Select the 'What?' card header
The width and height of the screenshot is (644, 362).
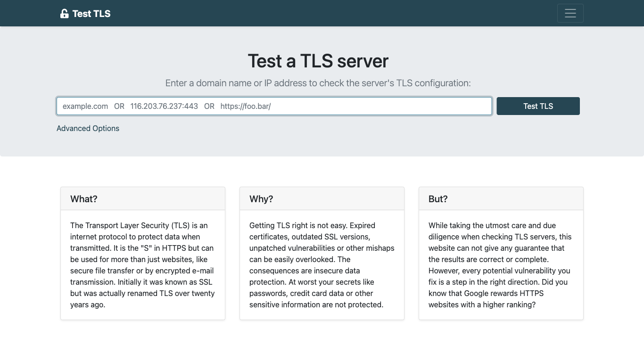pyautogui.click(x=143, y=198)
